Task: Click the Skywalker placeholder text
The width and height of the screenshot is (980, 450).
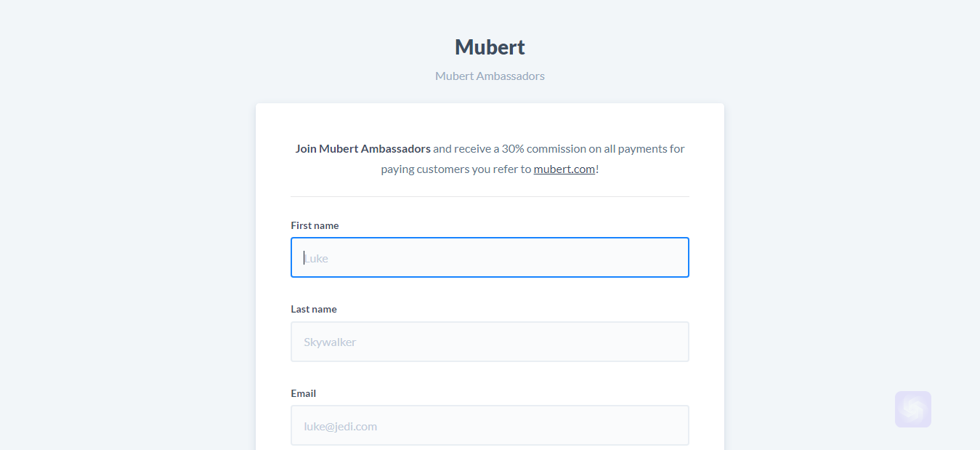Action: [x=330, y=342]
